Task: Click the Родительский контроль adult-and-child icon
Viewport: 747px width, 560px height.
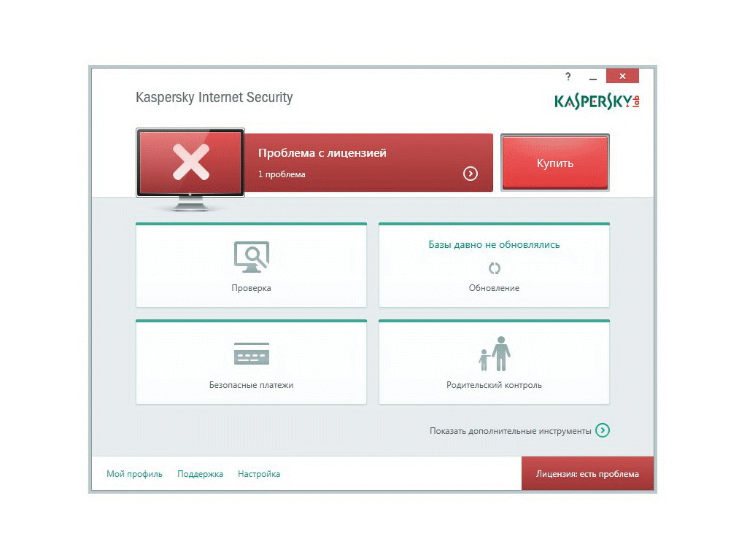Action: pos(494,354)
